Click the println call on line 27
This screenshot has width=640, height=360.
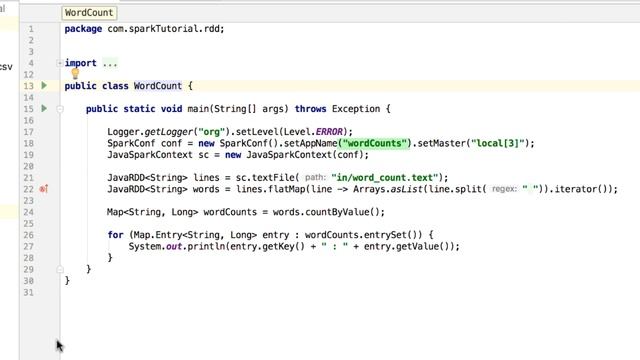coord(206,246)
